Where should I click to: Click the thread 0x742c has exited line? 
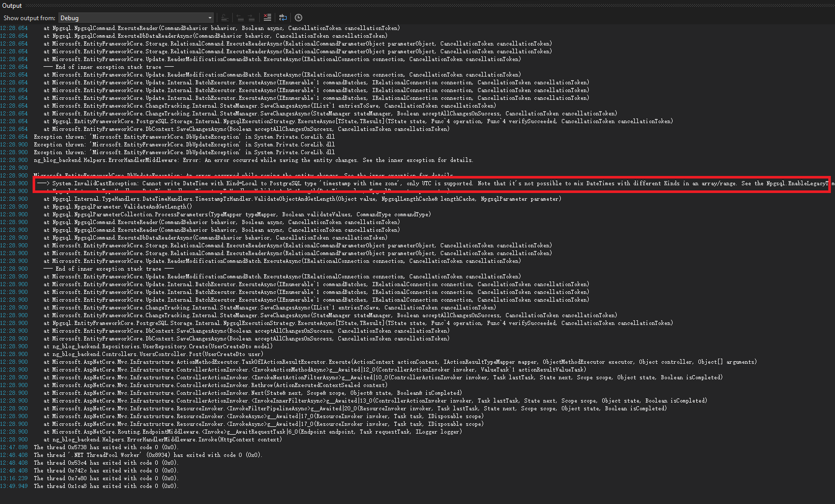click(x=106, y=471)
